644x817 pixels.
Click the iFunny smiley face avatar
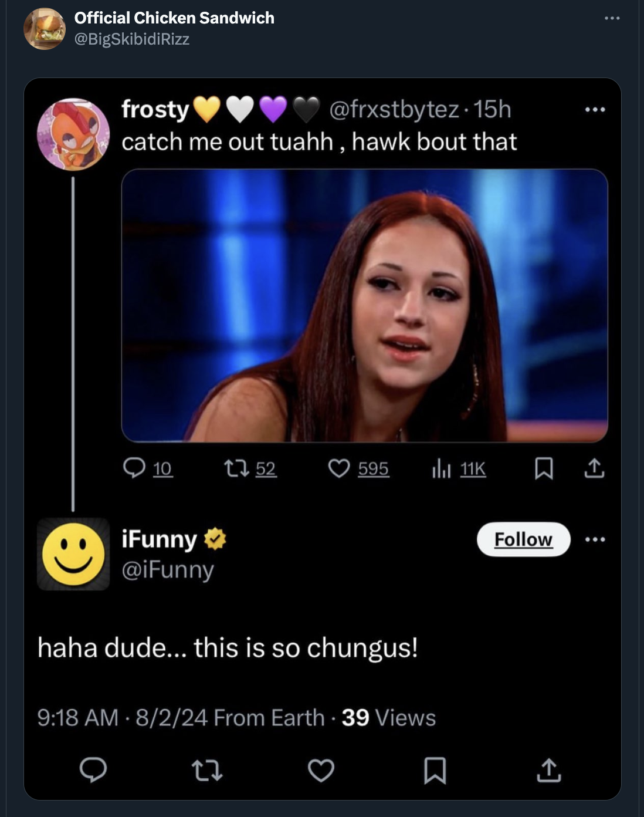pyautogui.click(x=73, y=554)
